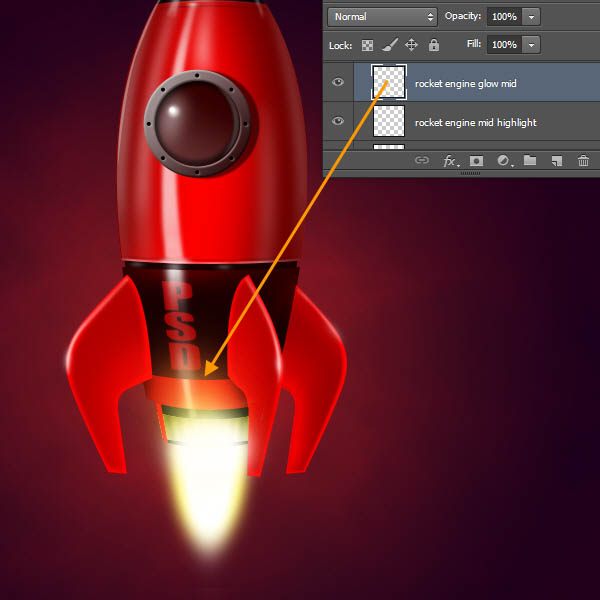Create a new layer

(x=557, y=160)
